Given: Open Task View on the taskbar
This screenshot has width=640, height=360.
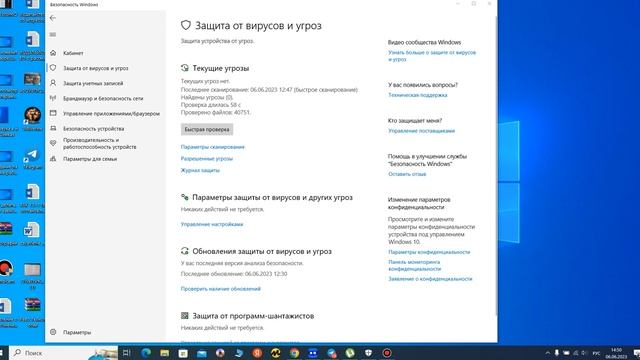Looking at the screenshot, I should tap(127, 353).
